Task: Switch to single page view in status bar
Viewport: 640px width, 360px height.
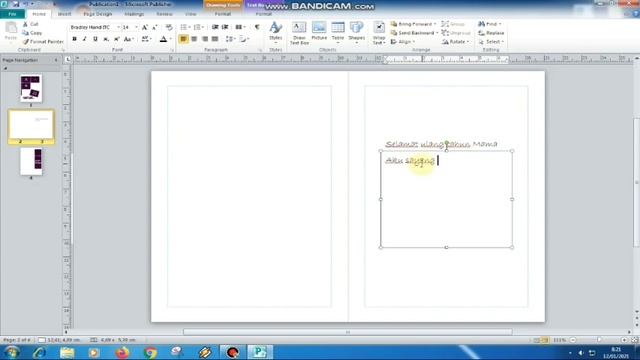Action: 537,340
